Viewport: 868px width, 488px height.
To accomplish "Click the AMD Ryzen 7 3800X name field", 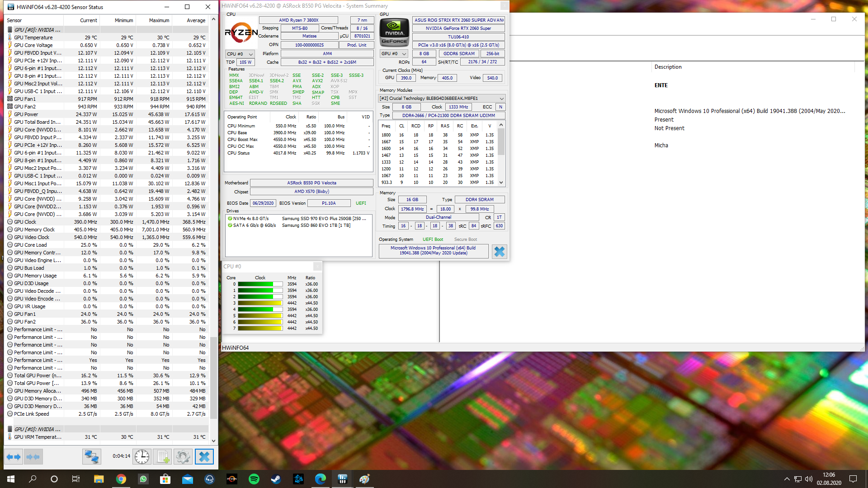I will coord(298,20).
